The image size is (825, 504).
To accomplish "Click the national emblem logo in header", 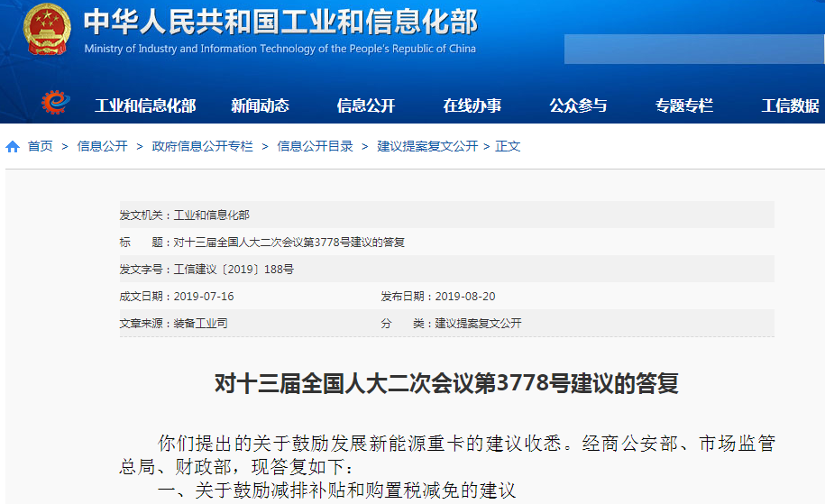I will [47, 29].
